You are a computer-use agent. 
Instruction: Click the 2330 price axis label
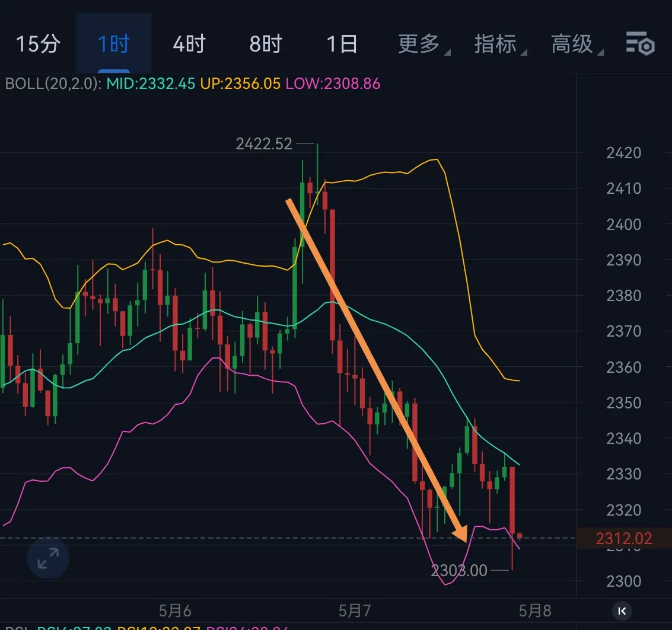pos(624,474)
